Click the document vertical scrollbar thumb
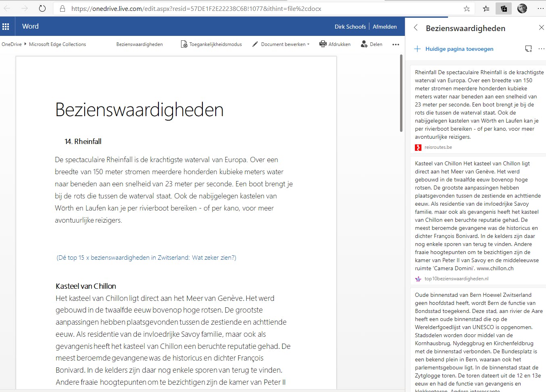Viewport: 546px width, 392px height. (x=401, y=93)
